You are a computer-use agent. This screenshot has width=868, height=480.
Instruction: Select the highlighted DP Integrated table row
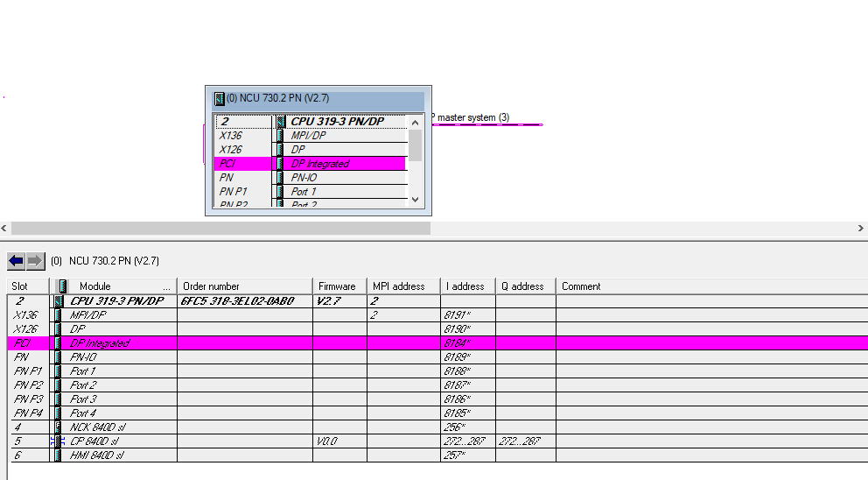[437, 343]
